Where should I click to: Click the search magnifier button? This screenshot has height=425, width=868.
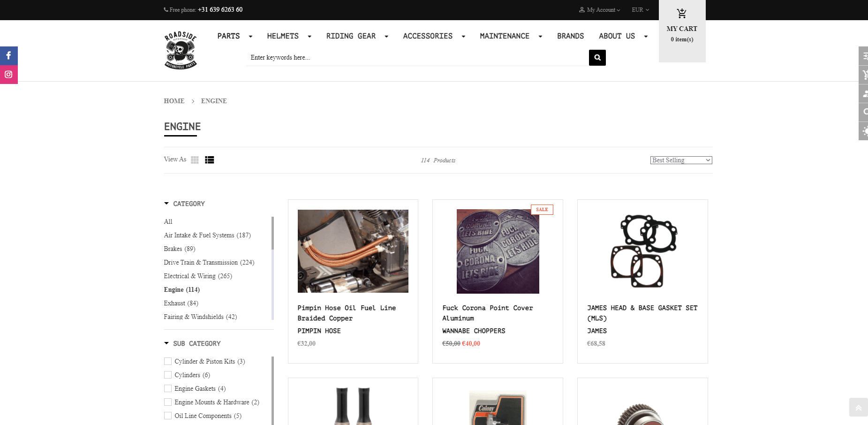[597, 58]
